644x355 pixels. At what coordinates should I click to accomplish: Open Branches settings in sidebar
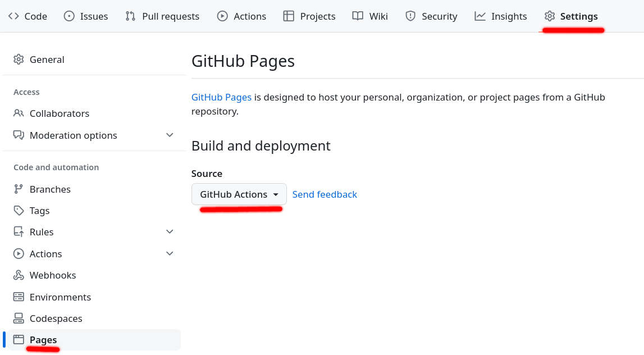point(94,189)
